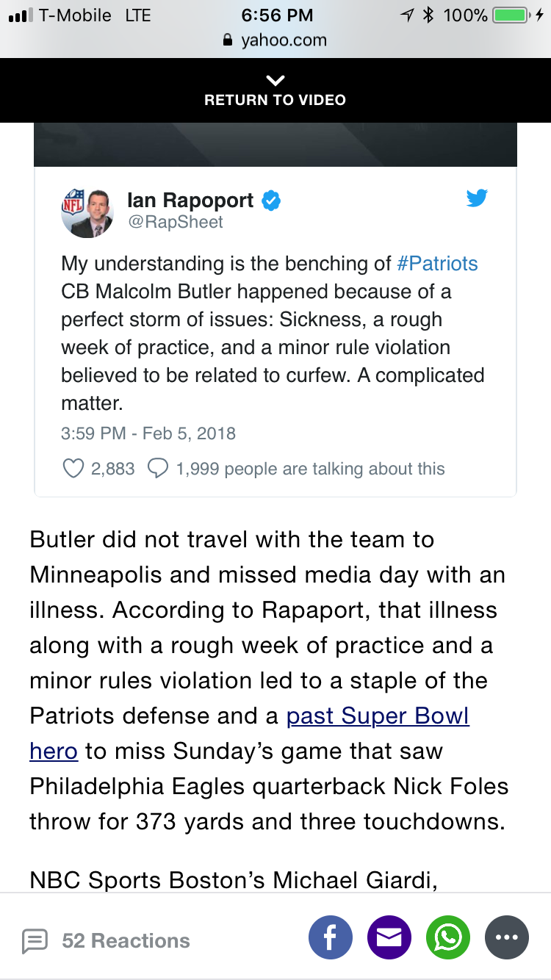Open the @RapSheet handle
The image size is (551, 980).
(x=176, y=222)
